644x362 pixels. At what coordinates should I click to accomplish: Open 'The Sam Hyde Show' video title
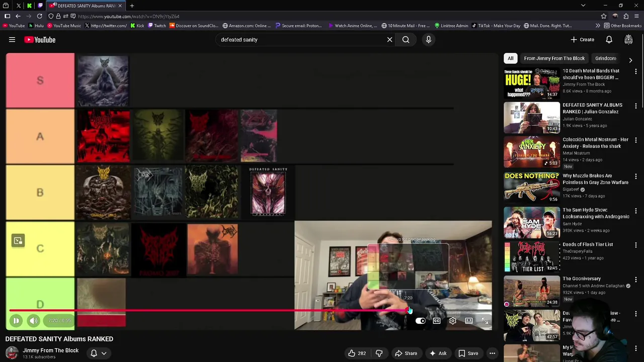(596, 213)
